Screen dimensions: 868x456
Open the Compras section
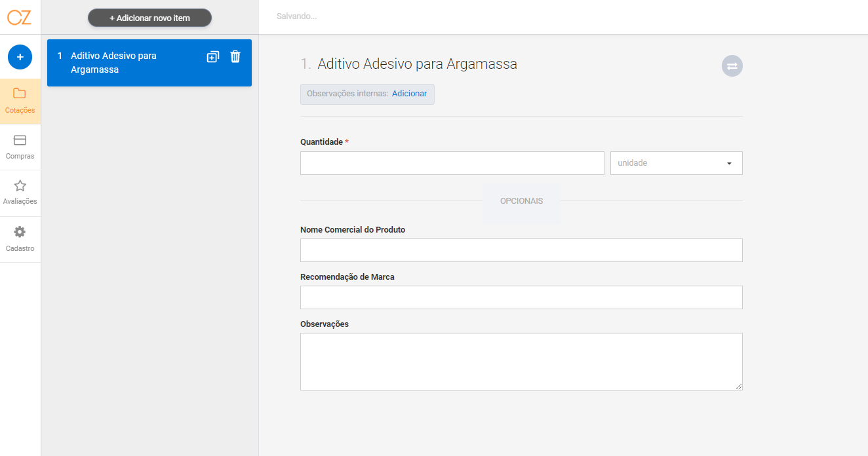pyautogui.click(x=20, y=147)
